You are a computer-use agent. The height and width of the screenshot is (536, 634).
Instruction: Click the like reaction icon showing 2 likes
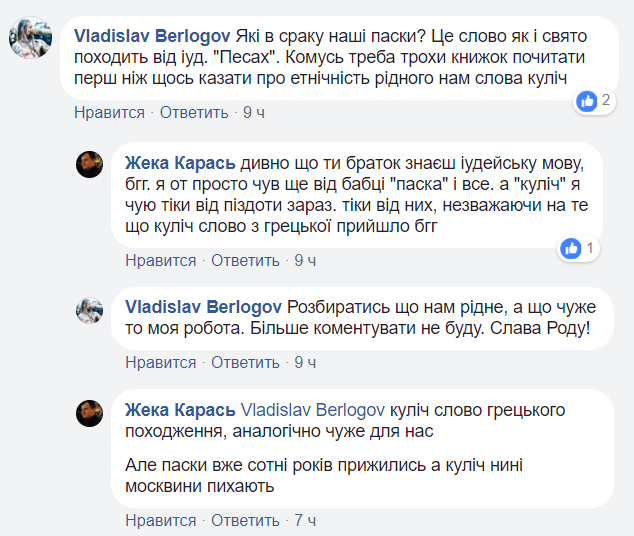[588, 101]
